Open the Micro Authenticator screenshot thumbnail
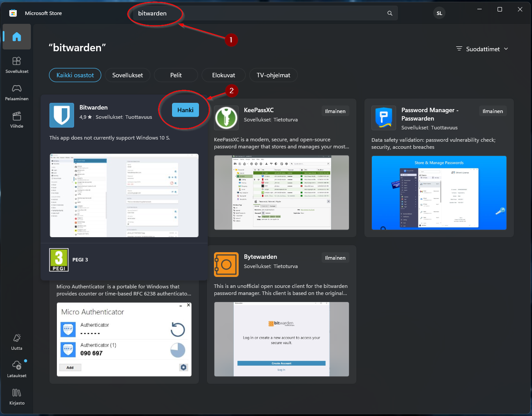This screenshot has width=532, height=416. pyautogui.click(x=124, y=339)
